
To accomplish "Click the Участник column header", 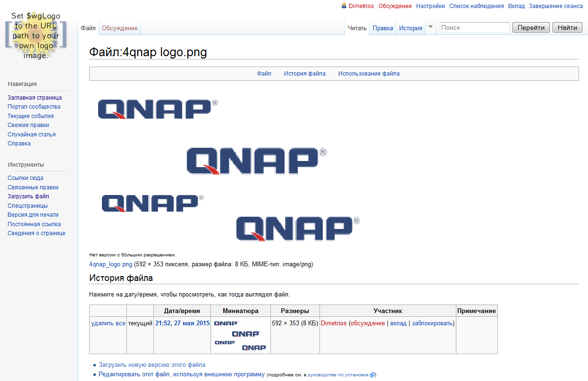I will coord(387,311).
